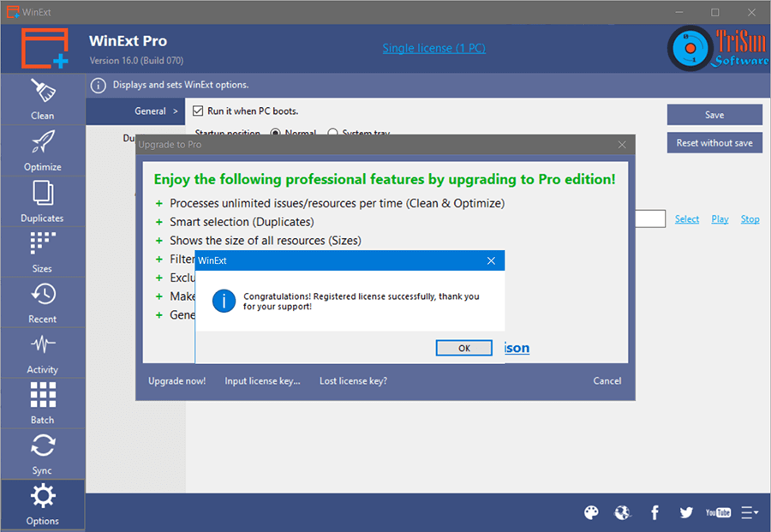Click 'Processes unlimited issues/resources per time' text
This screenshot has width=771, height=532.
click(x=338, y=204)
